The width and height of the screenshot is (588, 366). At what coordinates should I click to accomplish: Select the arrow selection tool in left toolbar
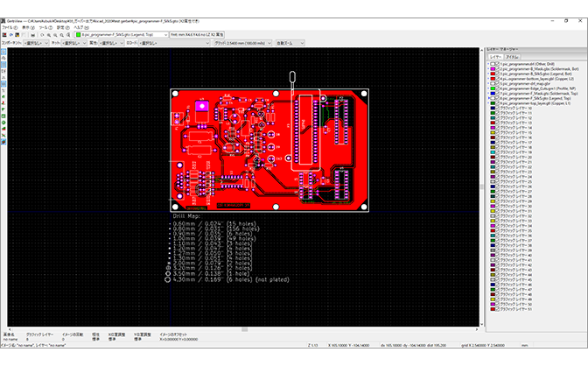[x=3, y=53]
